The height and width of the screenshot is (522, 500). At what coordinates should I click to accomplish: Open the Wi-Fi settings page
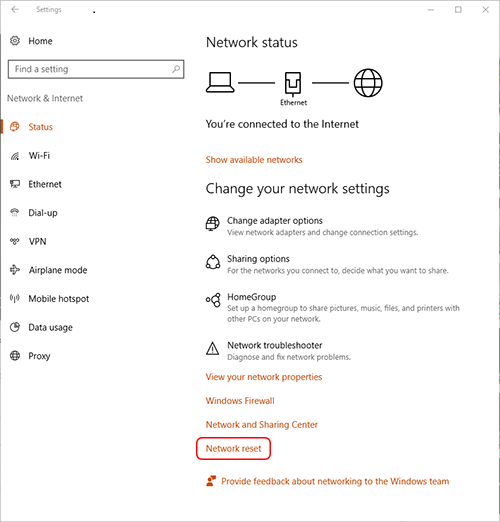pos(39,155)
